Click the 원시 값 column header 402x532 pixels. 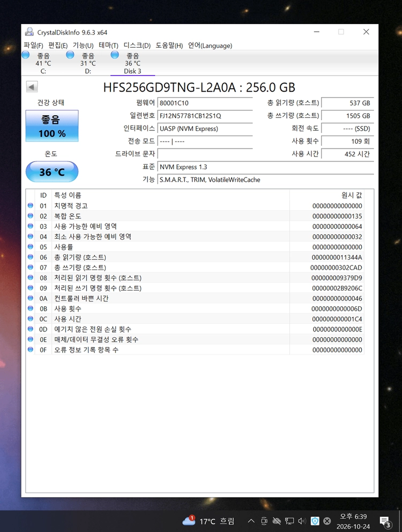[x=352, y=195]
